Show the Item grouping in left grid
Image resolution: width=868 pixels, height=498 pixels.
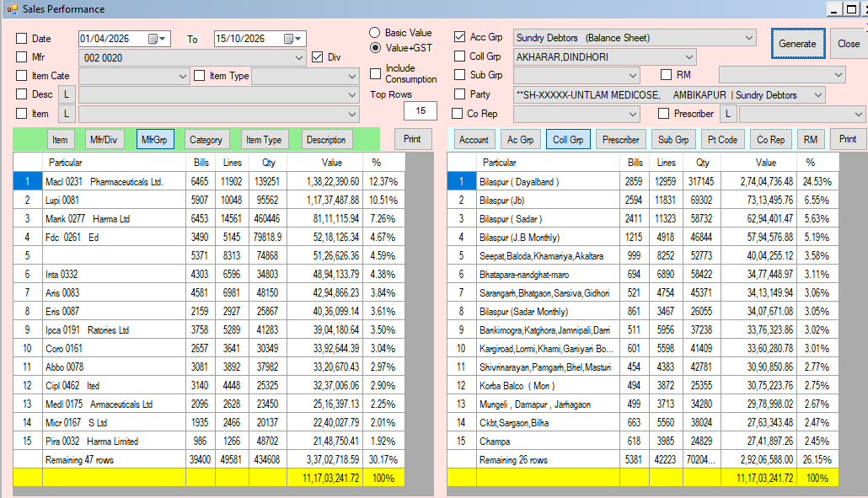60,139
